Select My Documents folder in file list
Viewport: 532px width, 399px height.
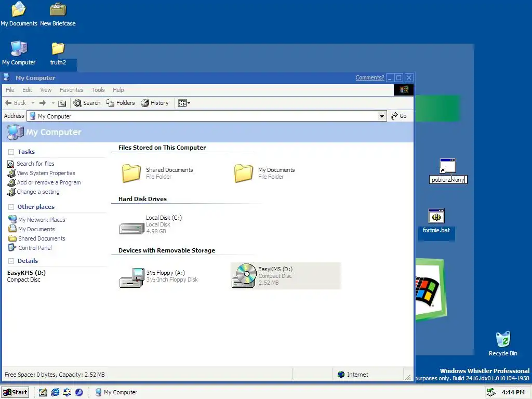coord(243,174)
